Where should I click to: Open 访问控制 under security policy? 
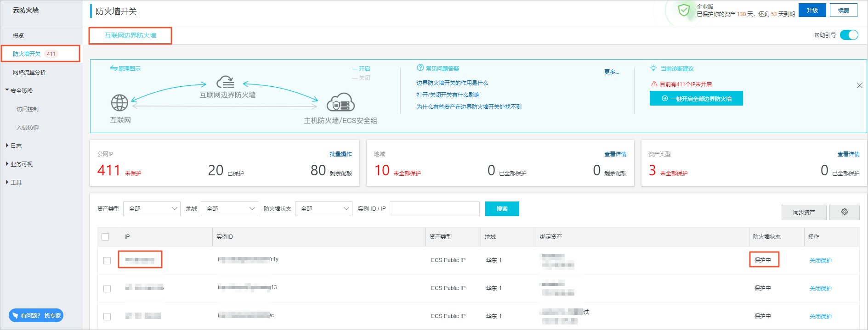click(28, 109)
